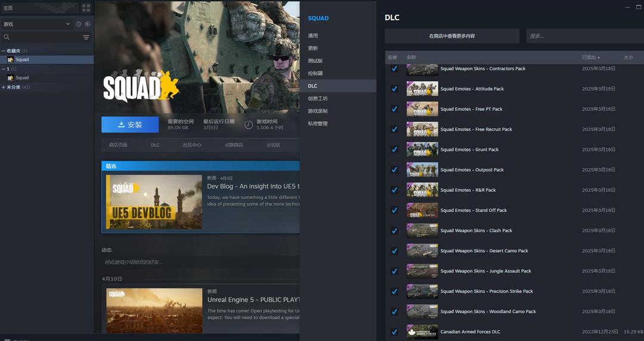The image size is (644, 341).
Task: Click the play icon next to games dropdown
Action: coord(88,24)
